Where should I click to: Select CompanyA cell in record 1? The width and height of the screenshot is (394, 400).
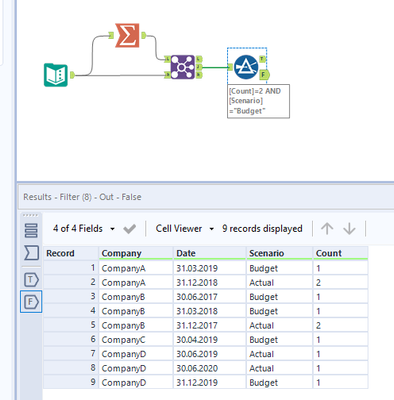(x=136, y=268)
